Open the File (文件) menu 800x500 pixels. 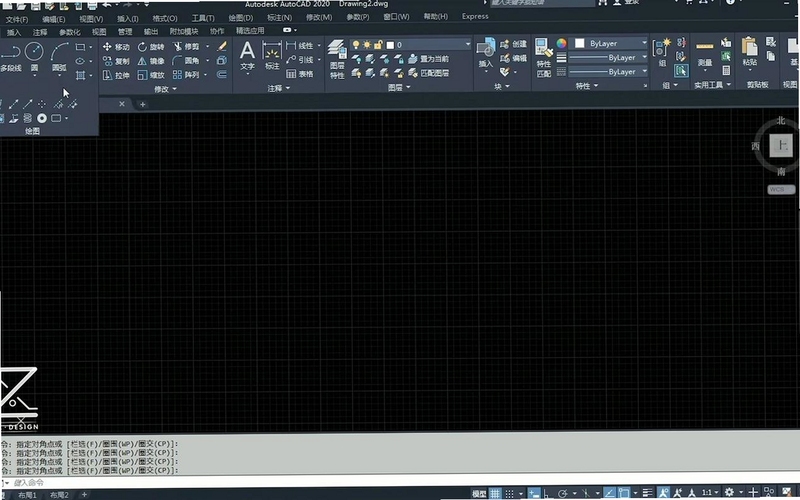[17, 19]
